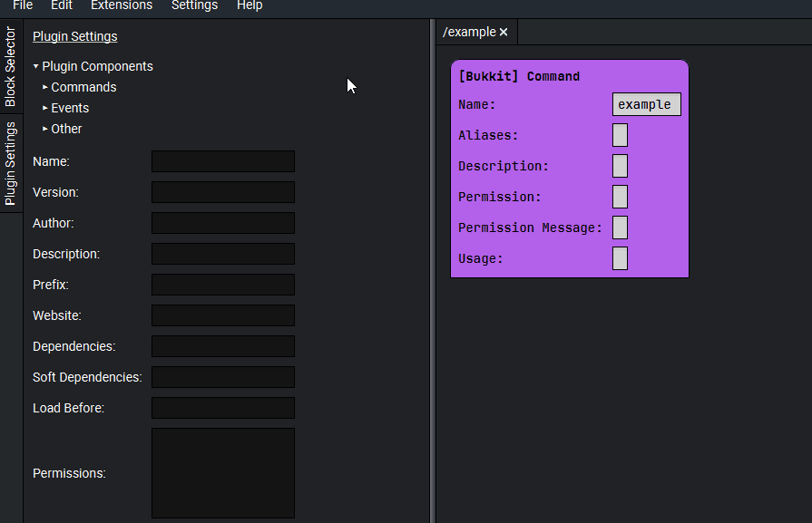Open the Extensions menu
Screen dimensions: 812x523
(x=122, y=5)
